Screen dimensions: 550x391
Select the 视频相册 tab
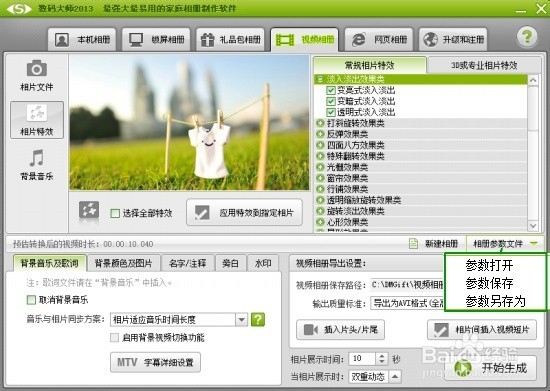point(304,39)
